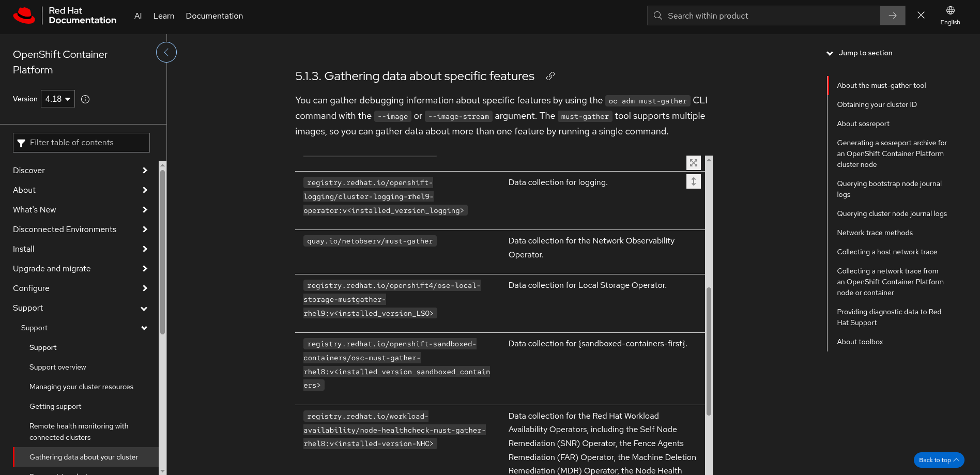Click 'Data collection for Local Storage Operator.' cell
The height and width of the screenshot is (475, 980).
click(x=587, y=285)
